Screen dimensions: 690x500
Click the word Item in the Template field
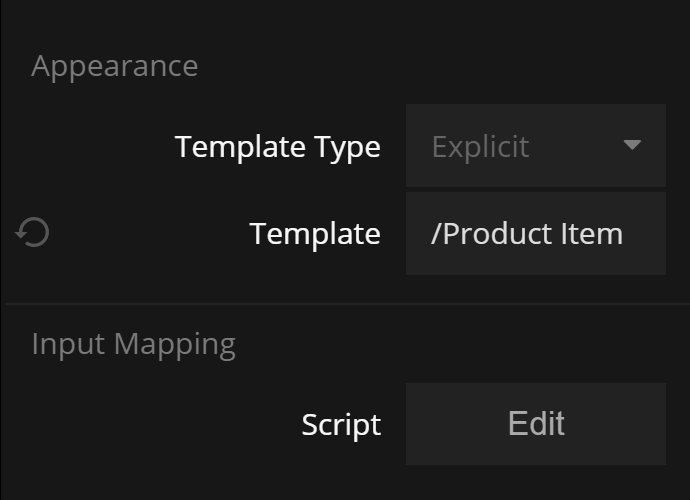pos(595,234)
